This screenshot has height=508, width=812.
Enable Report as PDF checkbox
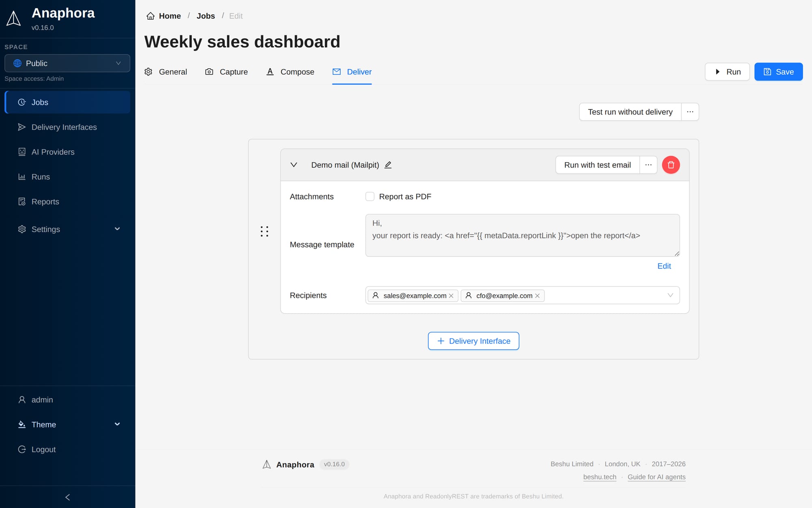click(370, 197)
